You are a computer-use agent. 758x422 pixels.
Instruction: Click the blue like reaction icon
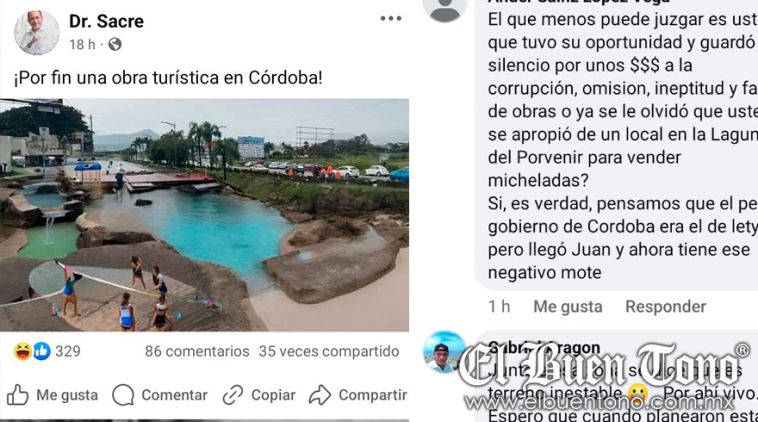point(42,351)
